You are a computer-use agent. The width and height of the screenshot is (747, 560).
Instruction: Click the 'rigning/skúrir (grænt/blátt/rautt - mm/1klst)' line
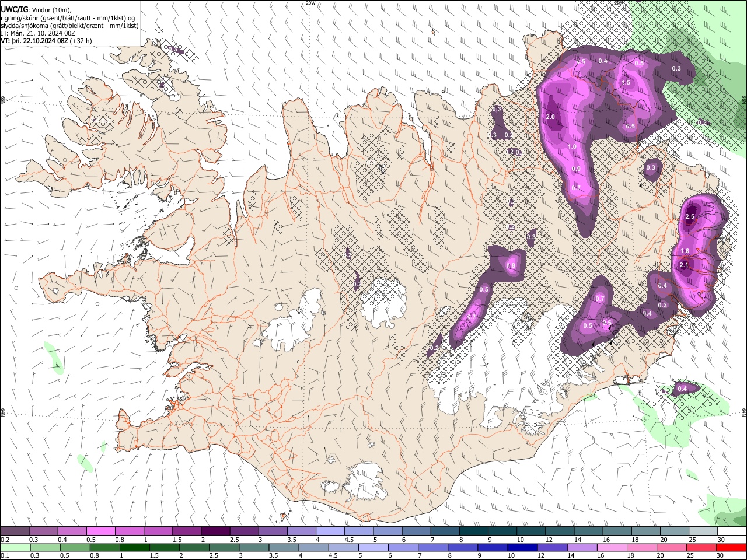(x=68, y=18)
